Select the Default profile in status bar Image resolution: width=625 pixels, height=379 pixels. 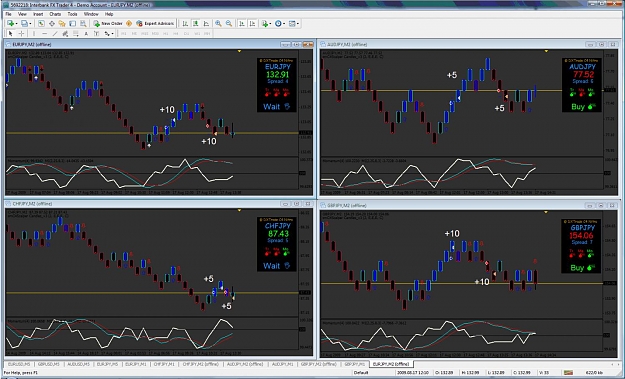tap(361, 373)
